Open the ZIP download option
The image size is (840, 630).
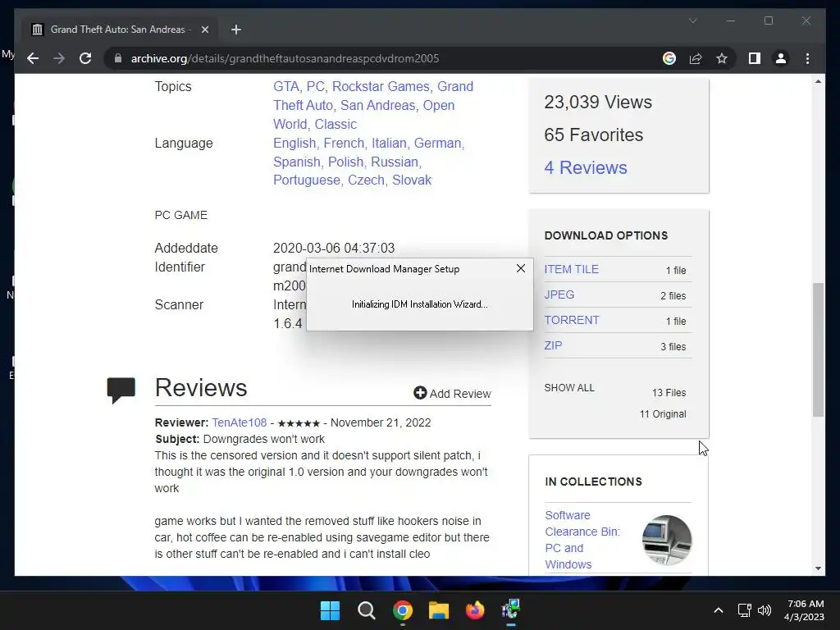coord(553,345)
